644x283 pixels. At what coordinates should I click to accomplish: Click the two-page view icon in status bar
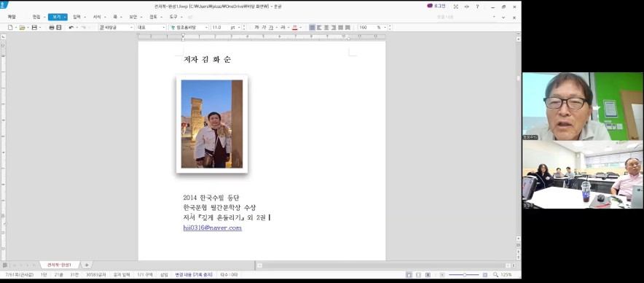(428, 274)
